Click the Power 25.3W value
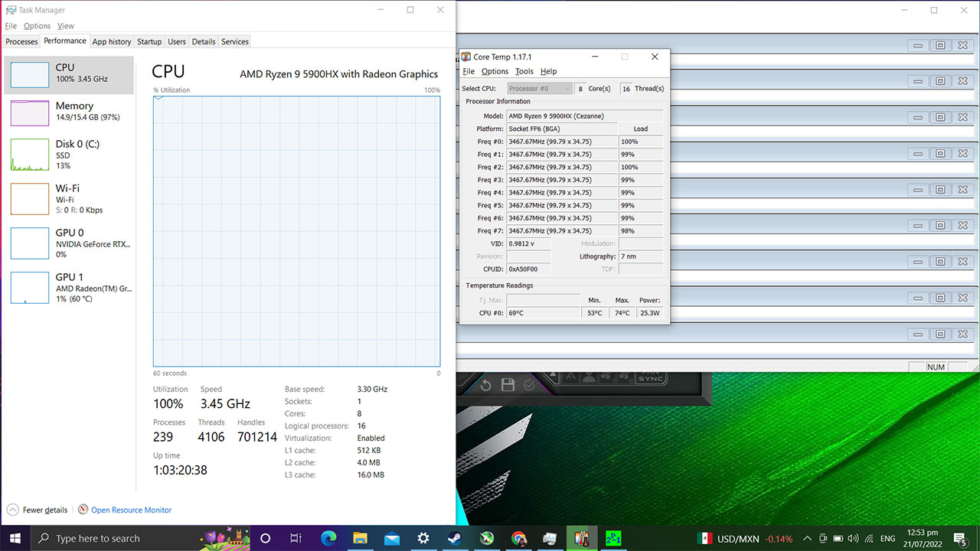 coord(650,313)
